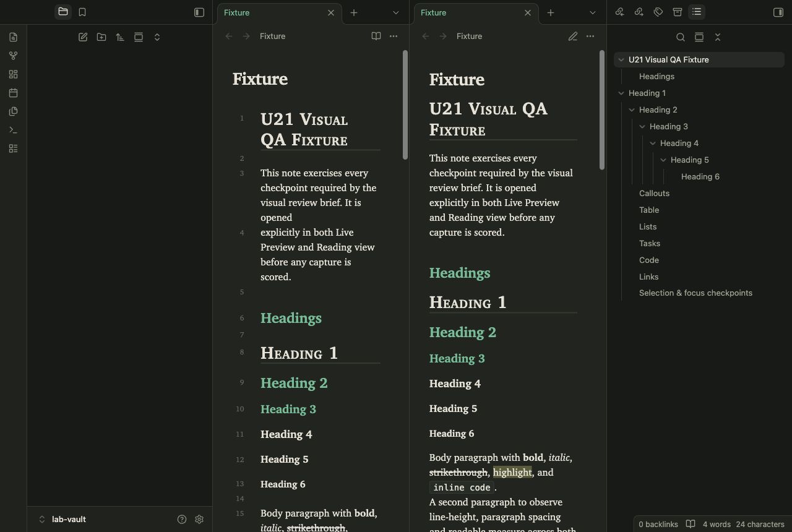Open tab list dropdown of right tab group

593,12
